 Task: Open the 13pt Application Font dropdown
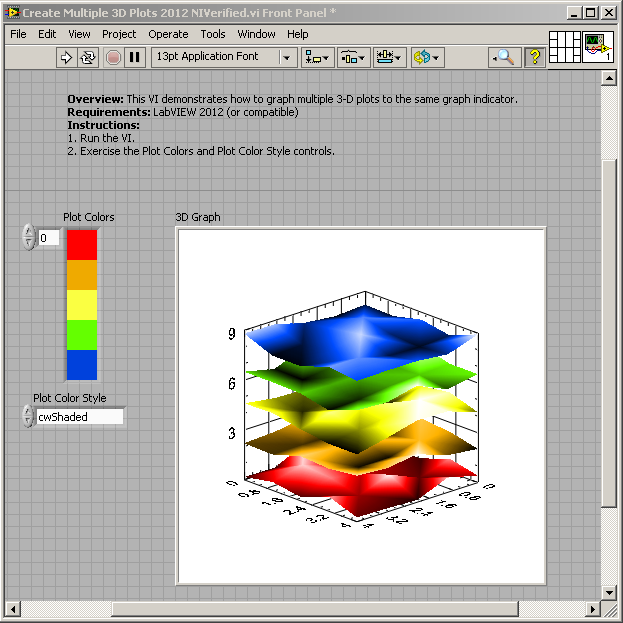pos(224,57)
